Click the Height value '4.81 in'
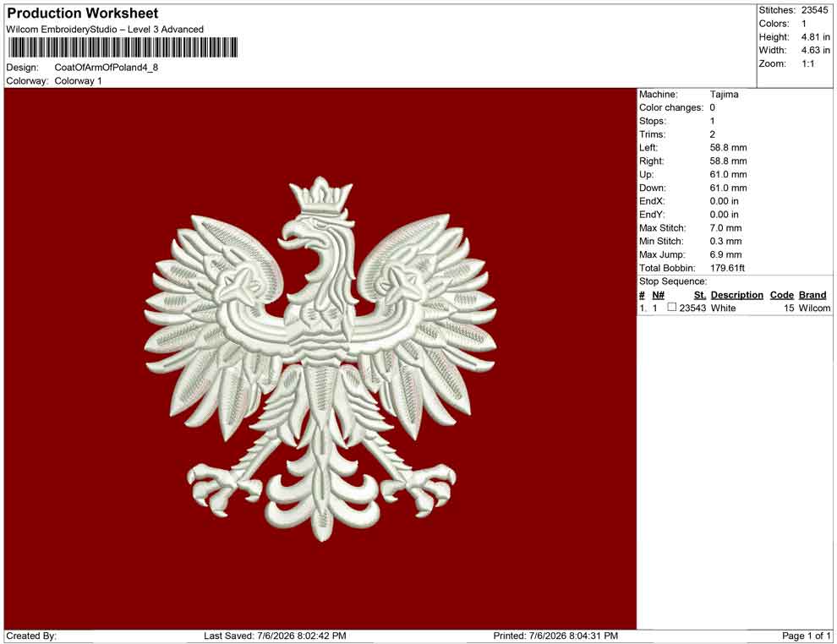 click(x=815, y=37)
